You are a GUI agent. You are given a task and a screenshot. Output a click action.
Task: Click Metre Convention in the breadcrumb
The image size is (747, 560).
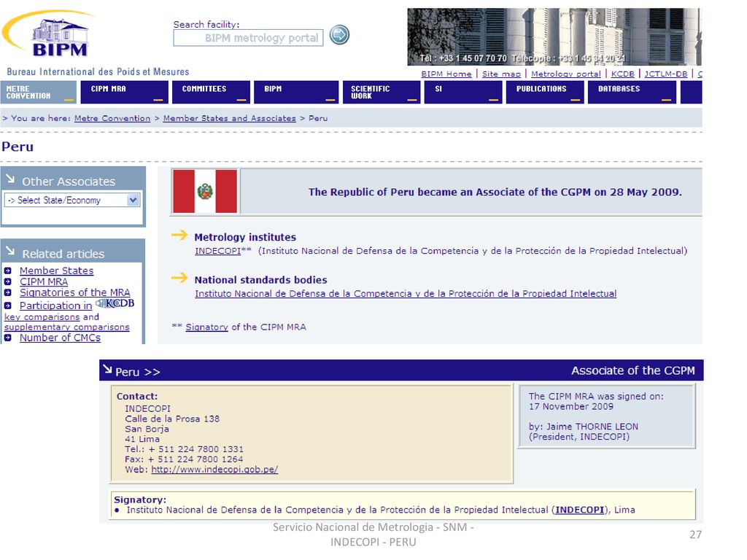click(x=112, y=118)
